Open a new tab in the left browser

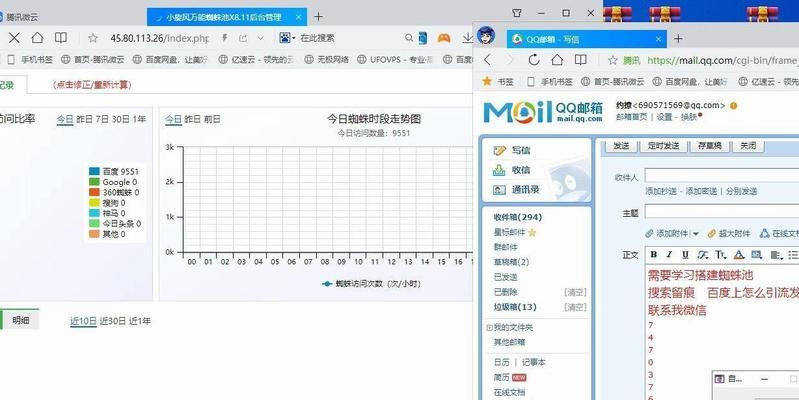click(318, 17)
